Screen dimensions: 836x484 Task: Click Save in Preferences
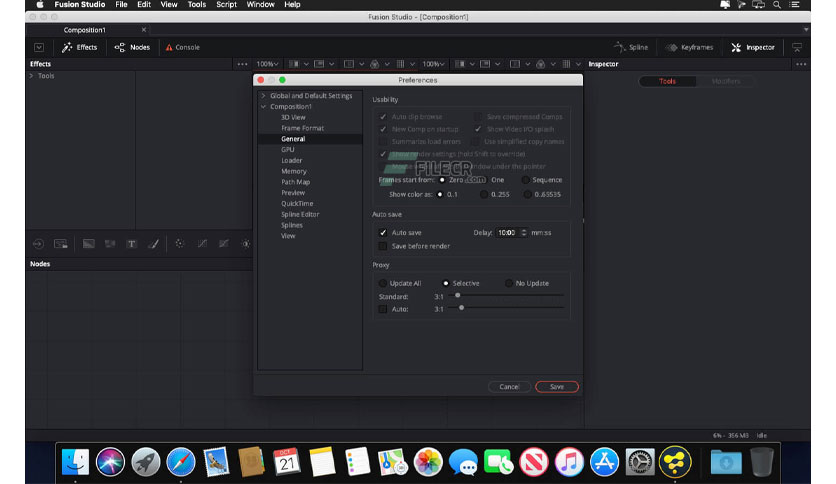tap(557, 387)
